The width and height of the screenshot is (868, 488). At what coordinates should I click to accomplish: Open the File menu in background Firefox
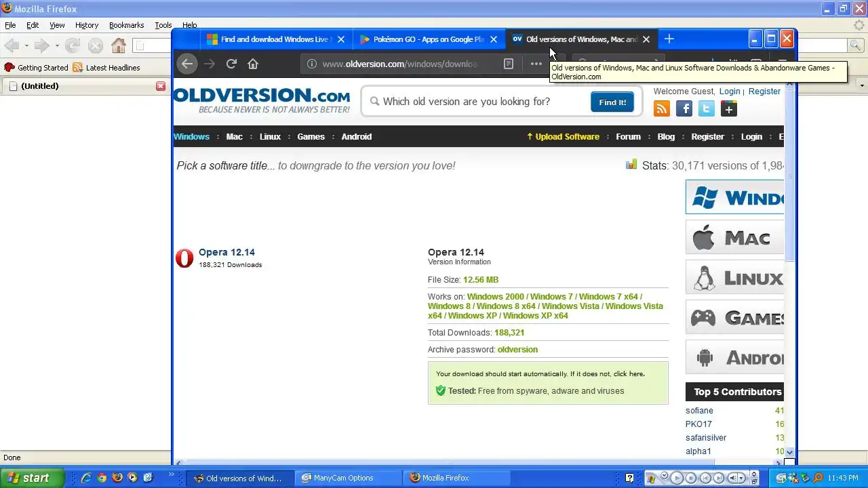pyautogui.click(x=10, y=25)
